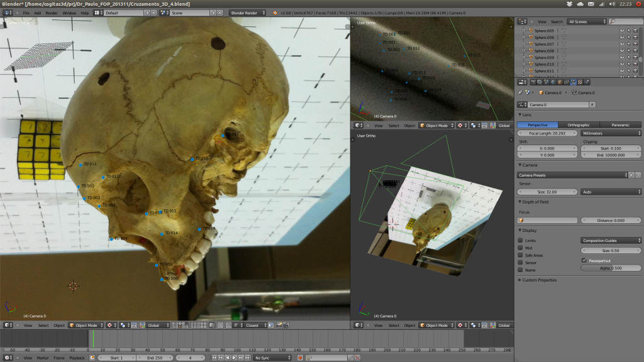
Task: Adjust the Alpha 0.500 slider
Action: tap(611, 268)
